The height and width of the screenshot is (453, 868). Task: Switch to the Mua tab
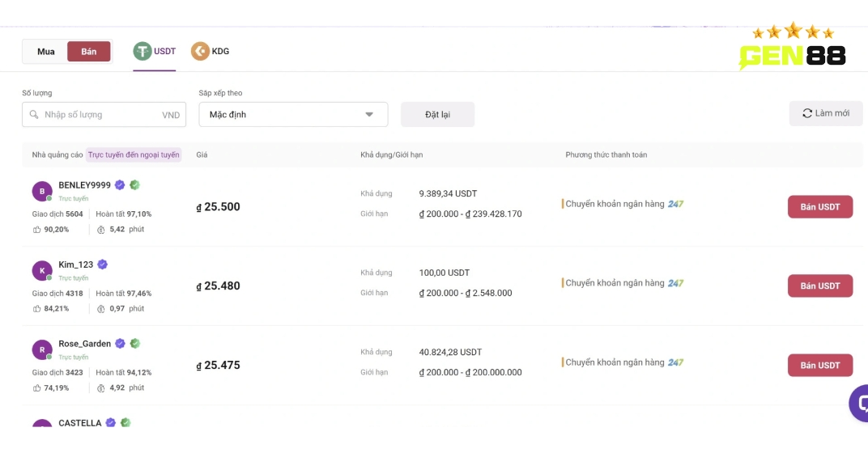[45, 52]
